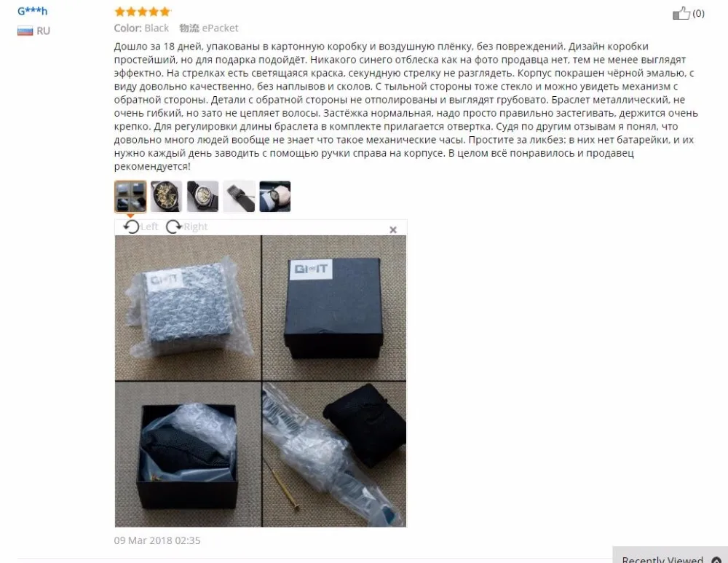Rotate the photo with the Left icon
The height and width of the screenshot is (563, 728).
131,227
